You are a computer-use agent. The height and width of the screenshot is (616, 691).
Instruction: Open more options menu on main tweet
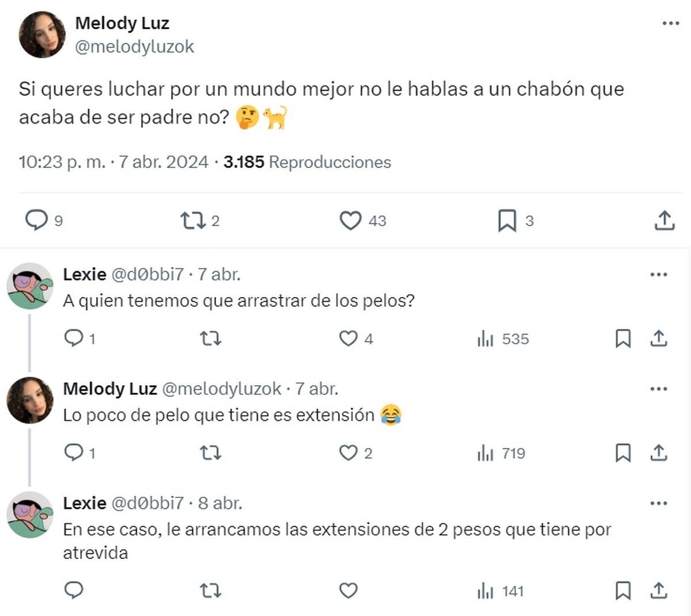tap(671, 24)
